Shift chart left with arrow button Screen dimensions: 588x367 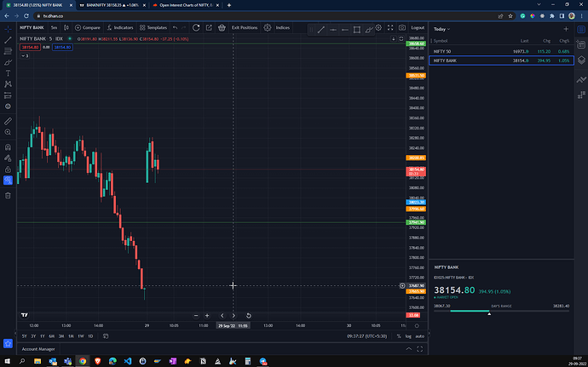[222, 316]
